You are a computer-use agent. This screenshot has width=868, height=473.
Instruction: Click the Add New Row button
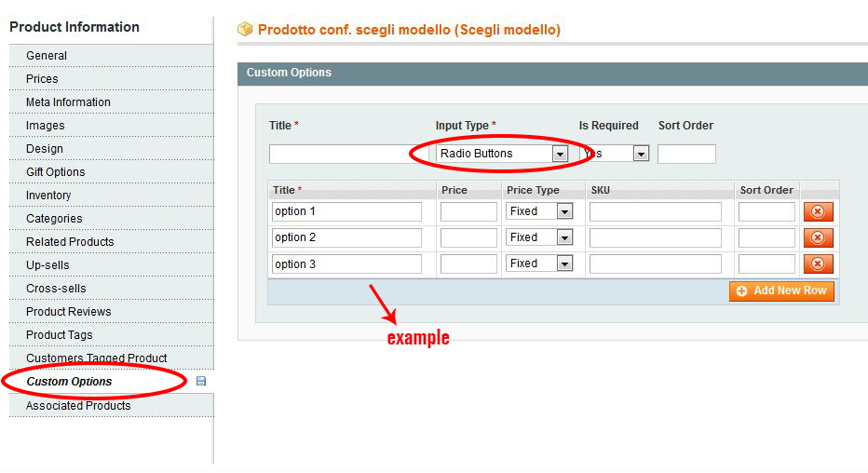pos(781,291)
